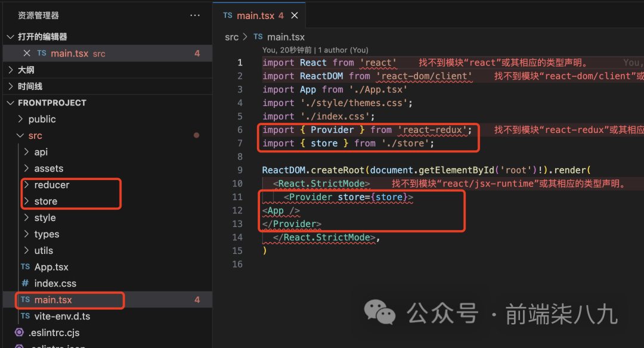This screenshot has height=348, width=644.
Task: Click line number 1 in gutter
Action: [240, 63]
